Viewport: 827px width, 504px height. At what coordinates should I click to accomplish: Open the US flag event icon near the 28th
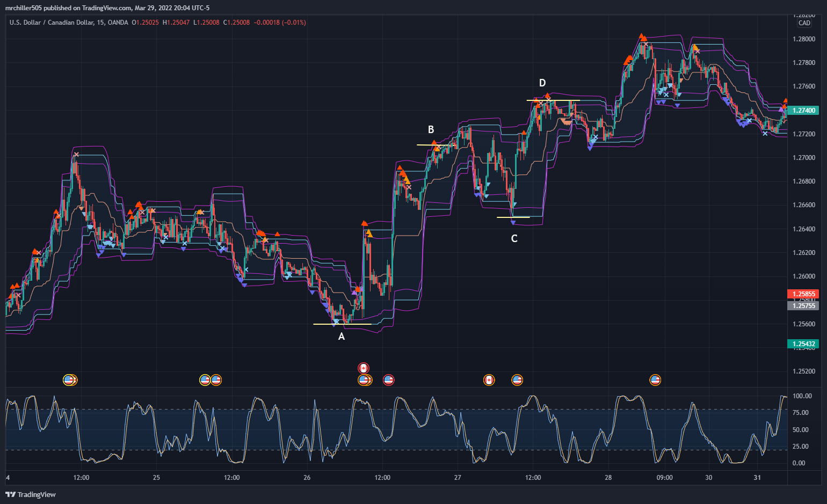pos(655,380)
